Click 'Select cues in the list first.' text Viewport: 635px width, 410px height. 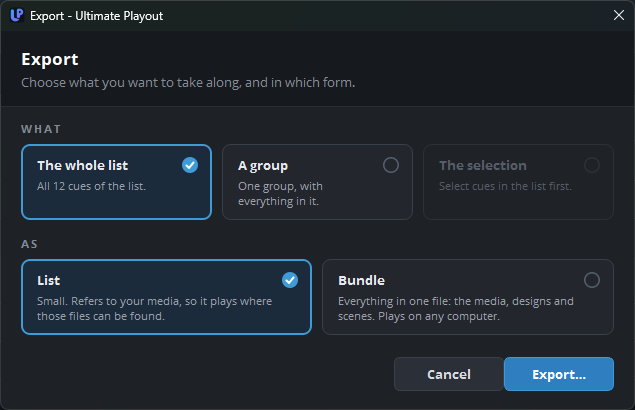pyautogui.click(x=505, y=186)
